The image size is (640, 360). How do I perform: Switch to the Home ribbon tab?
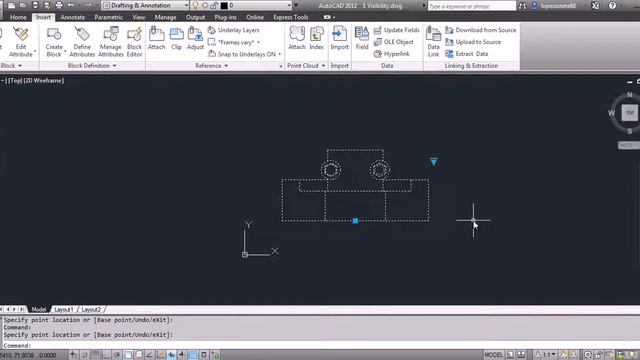click(18, 17)
